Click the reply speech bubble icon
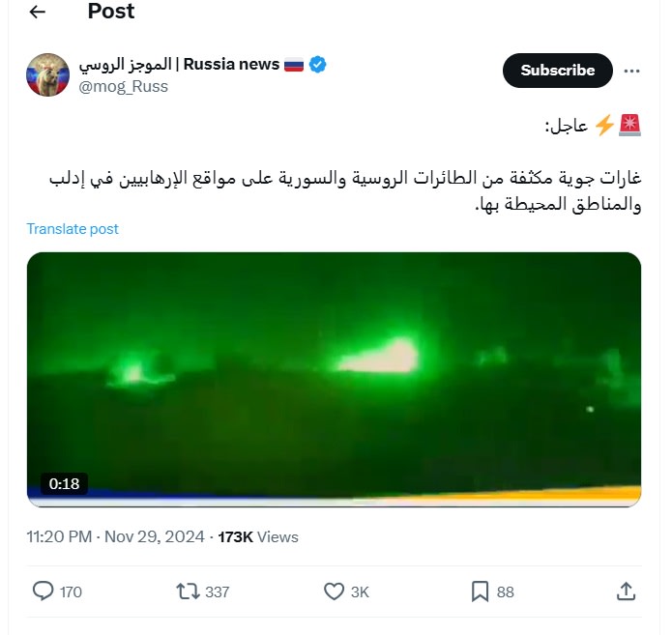The width and height of the screenshot is (672, 635). tap(44, 591)
